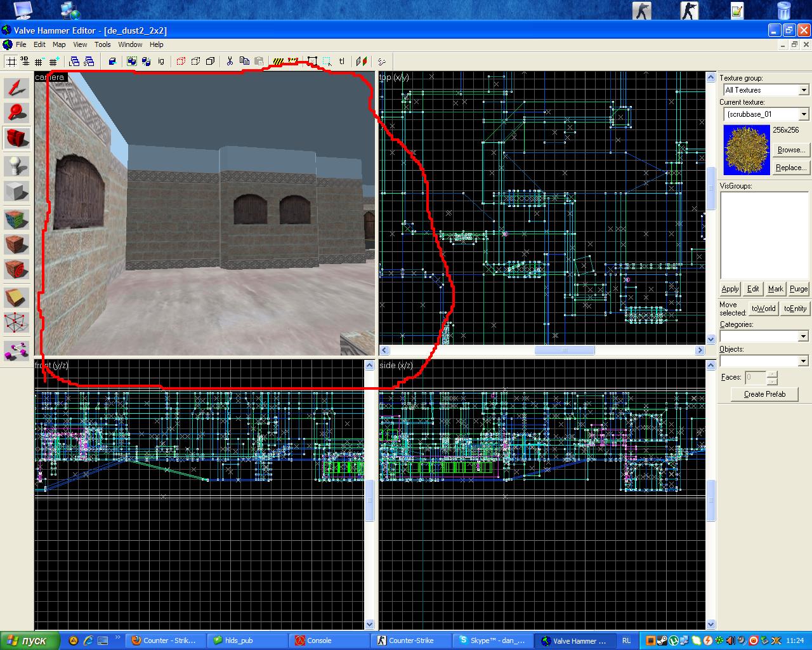Open the Window menu
This screenshot has height=650, width=812.
pyautogui.click(x=130, y=44)
